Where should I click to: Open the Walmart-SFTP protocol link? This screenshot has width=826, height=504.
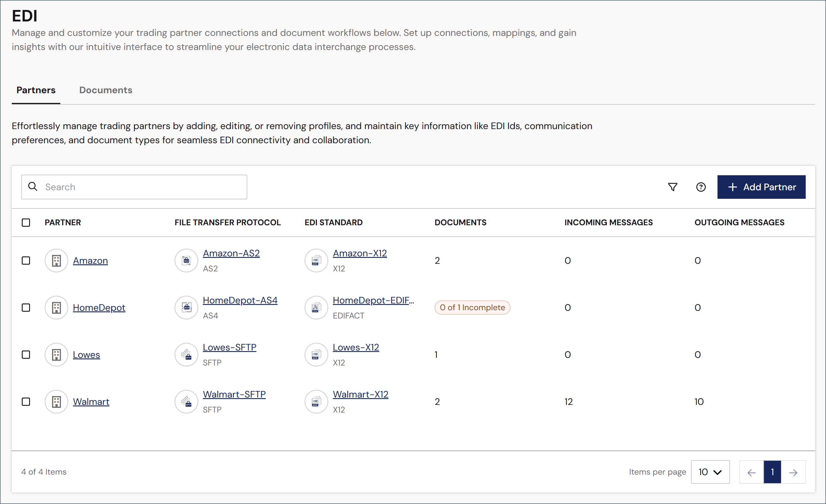[234, 394]
